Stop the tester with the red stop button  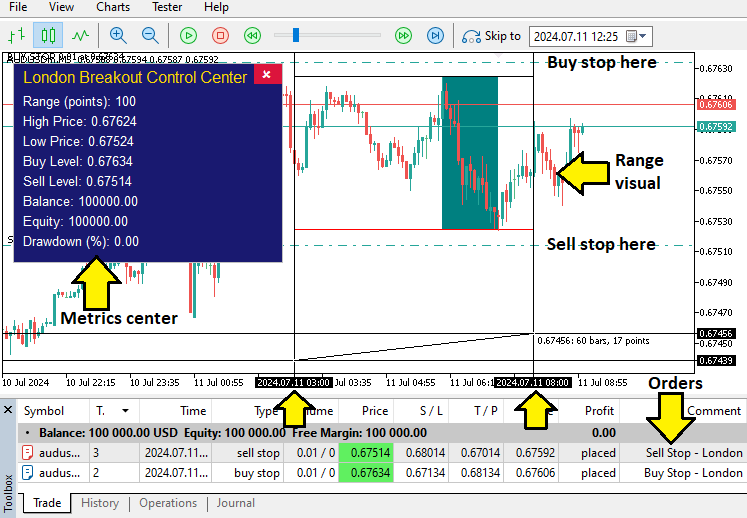coord(220,36)
